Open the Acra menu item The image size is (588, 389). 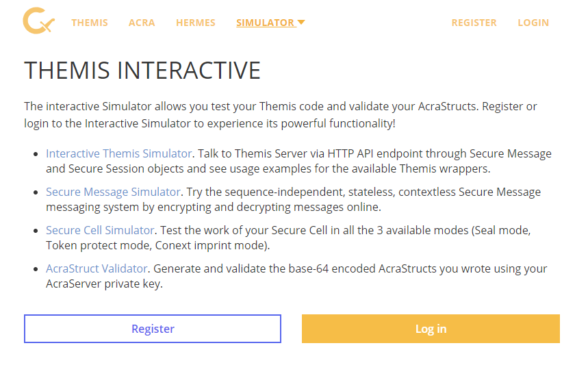point(142,23)
